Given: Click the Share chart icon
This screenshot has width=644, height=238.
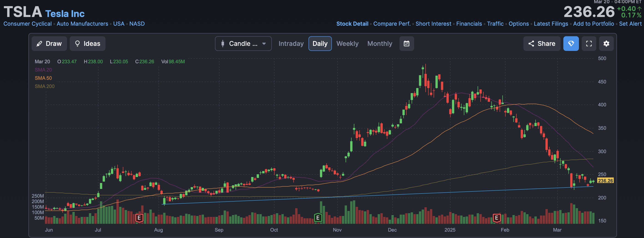Looking at the screenshot, I should (542, 44).
